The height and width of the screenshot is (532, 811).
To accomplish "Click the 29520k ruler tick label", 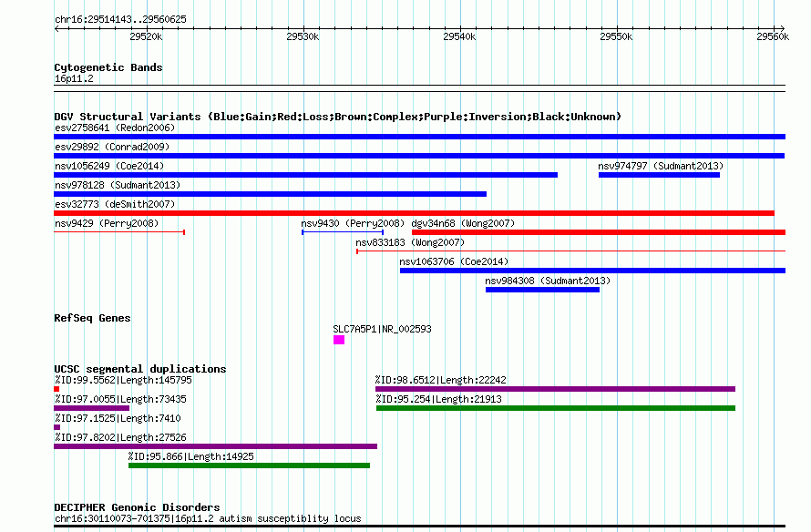I will (146, 36).
